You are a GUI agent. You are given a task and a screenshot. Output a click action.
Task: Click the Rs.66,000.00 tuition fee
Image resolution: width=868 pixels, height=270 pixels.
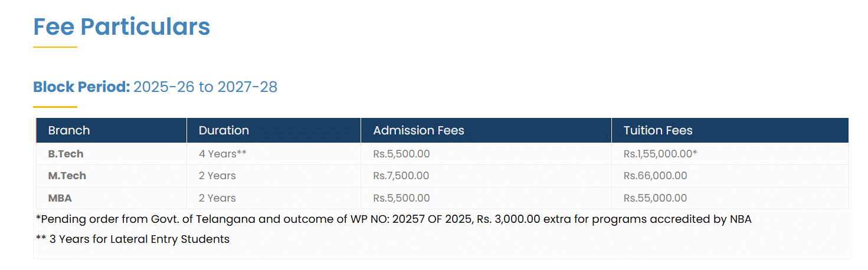655,176
